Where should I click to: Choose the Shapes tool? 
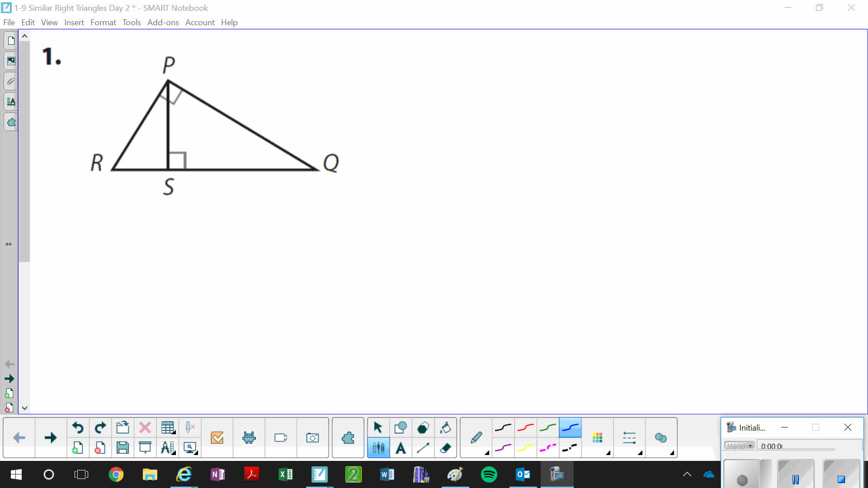pyautogui.click(x=401, y=427)
